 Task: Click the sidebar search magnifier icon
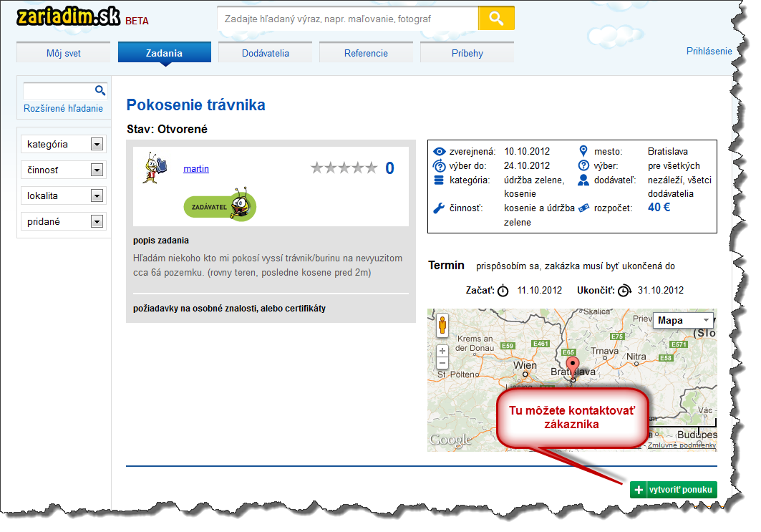pyautogui.click(x=100, y=90)
